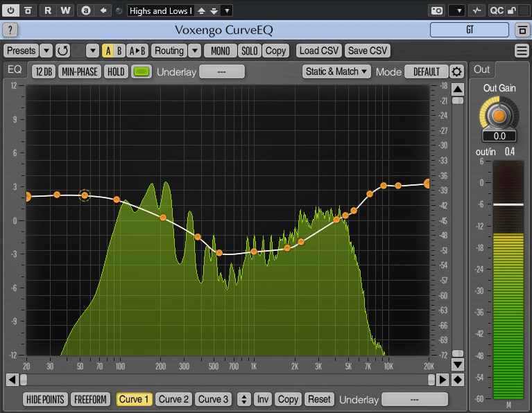Click the window mode icon beside GT
The width and height of the screenshot is (532, 413).
(522, 30)
